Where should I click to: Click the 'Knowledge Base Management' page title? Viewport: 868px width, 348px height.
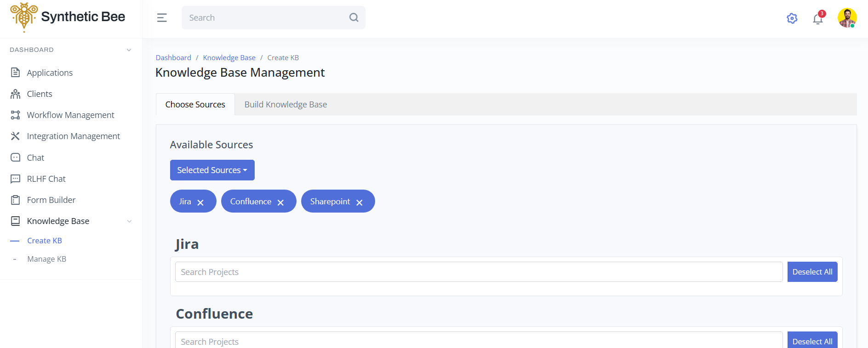click(240, 73)
